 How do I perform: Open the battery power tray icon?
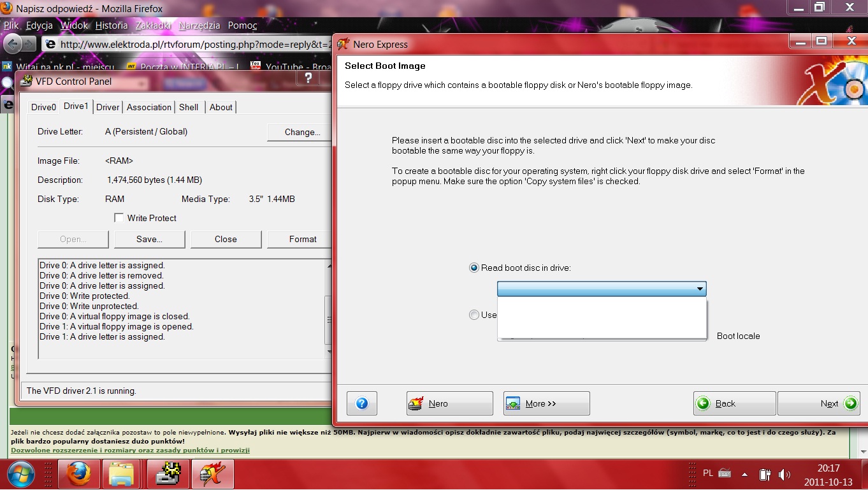(x=765, y=474)
